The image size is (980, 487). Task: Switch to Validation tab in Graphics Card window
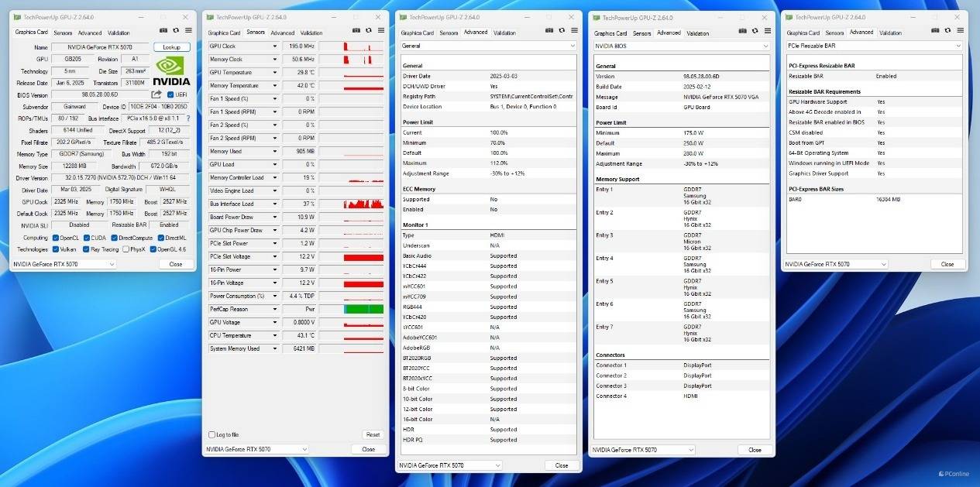(x=119, y=33)
